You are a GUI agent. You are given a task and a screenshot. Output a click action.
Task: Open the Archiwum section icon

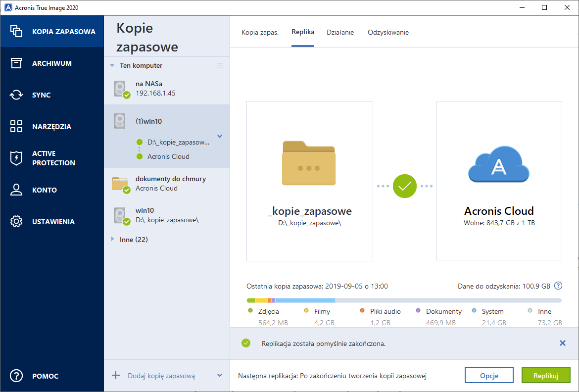pos(16,63)
